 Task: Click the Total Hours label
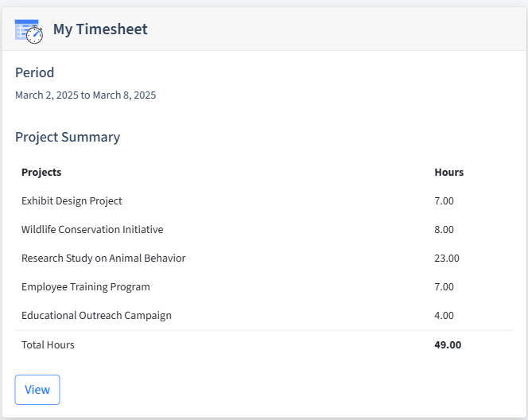coord(48,345)
